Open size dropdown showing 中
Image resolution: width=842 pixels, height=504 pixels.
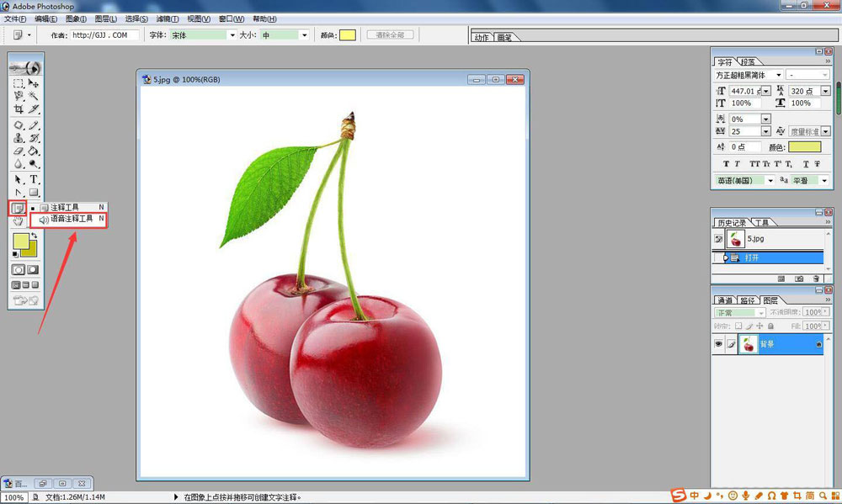pos(305,34)
